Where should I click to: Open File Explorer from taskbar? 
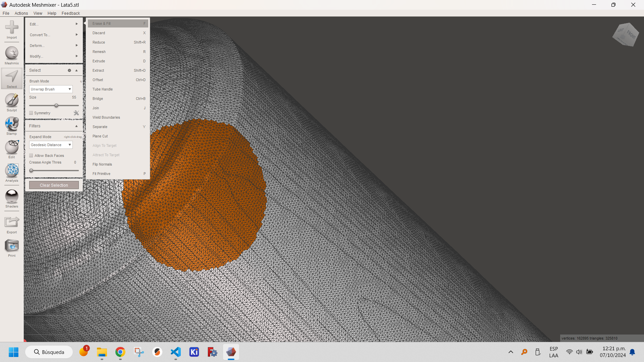pos(102,352)
